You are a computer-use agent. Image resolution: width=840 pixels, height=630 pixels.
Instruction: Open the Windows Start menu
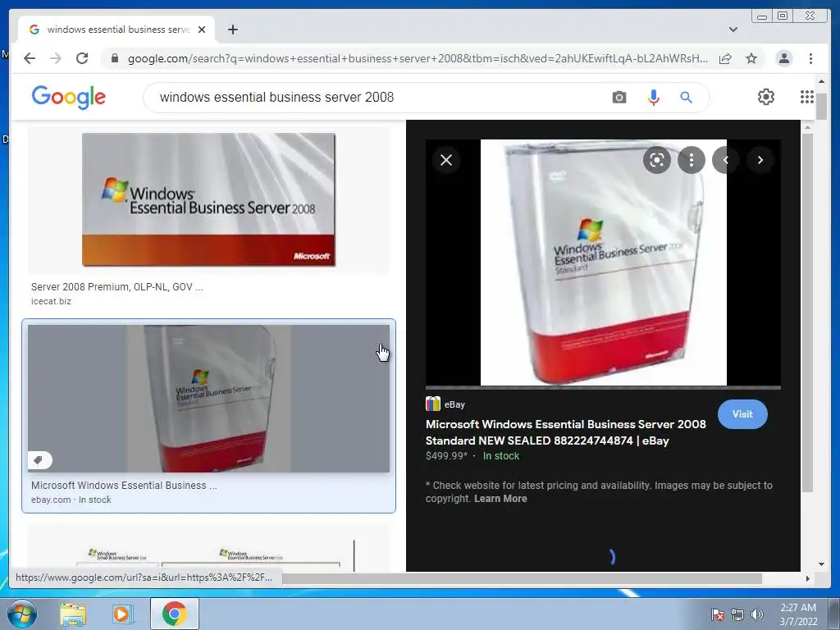(21, 614)
